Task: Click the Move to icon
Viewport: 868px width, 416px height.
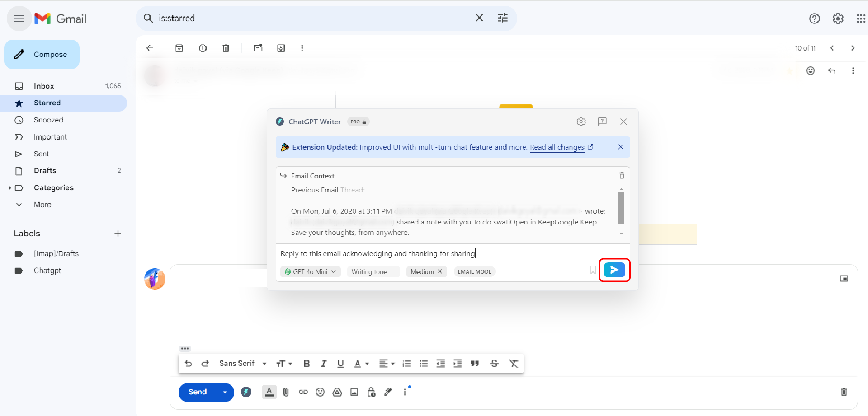Action: [x=281, y=48]
